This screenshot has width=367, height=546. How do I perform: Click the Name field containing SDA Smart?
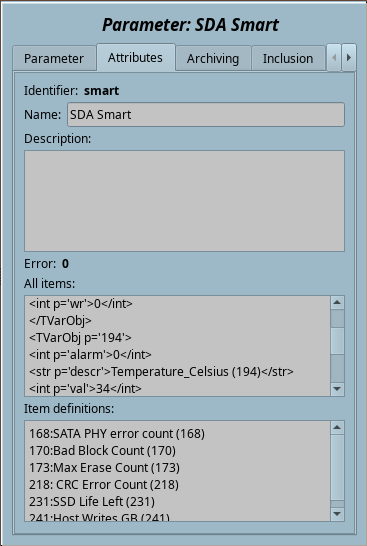pyautogui.click(x=206, y=115)
